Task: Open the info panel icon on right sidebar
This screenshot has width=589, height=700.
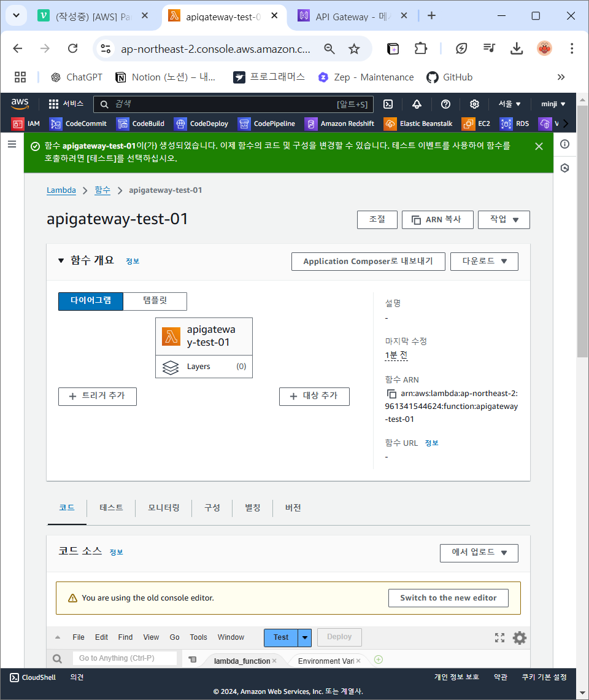Action: [565, 144]
